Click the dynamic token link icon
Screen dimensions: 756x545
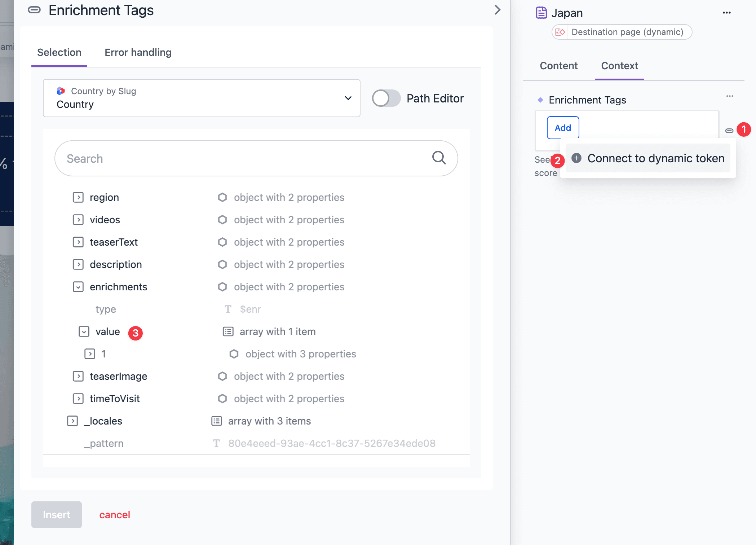[x=729, y=131]
